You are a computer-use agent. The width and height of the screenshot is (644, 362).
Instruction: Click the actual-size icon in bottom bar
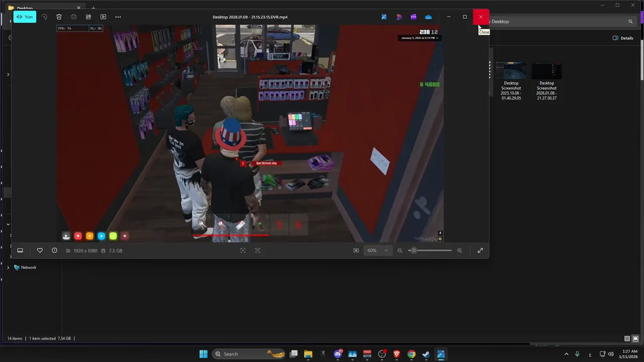point(258,250)
